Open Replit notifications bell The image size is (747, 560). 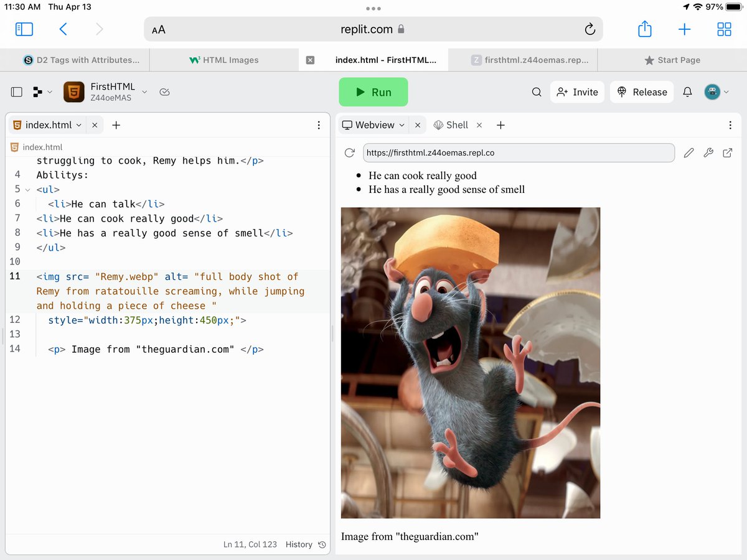pos(687,92)
